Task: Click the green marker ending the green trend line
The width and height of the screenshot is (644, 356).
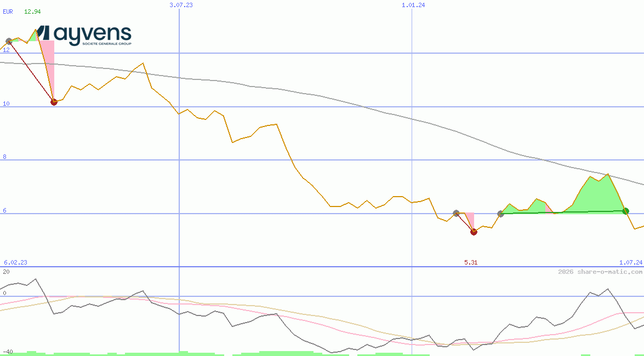Action: tap(625, 211)
